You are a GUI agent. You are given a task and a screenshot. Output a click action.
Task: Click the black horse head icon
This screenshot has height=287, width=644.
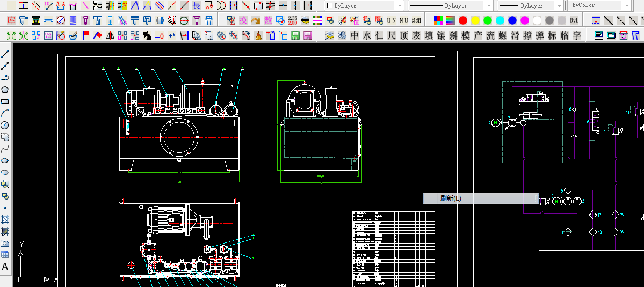[x=147, y=35]
